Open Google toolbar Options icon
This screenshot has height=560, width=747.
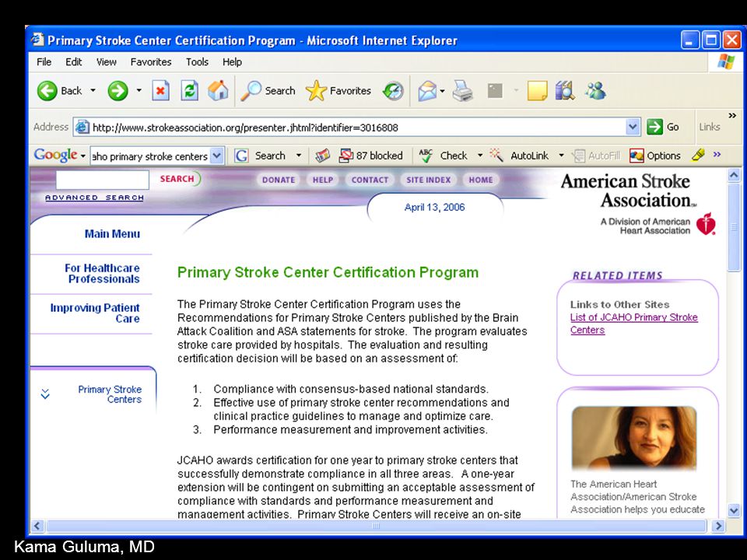[637, 156]
